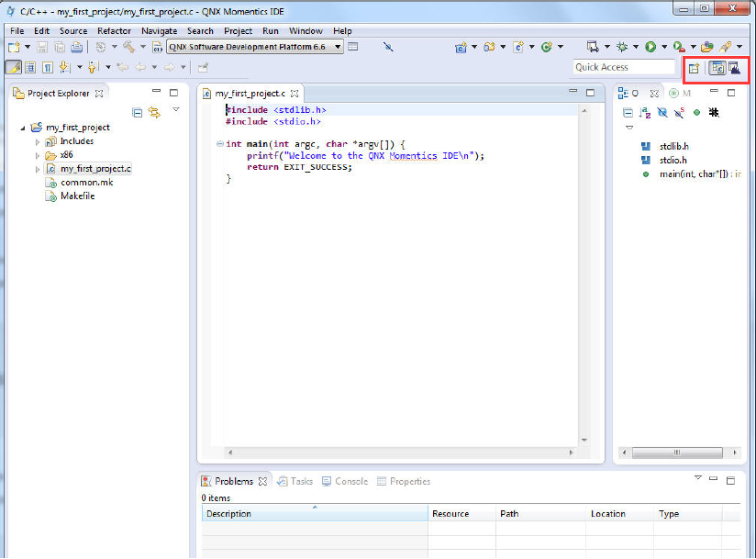756x559 pixels.
Task: Click the Save All icon
Action: [x=60, y=47]
